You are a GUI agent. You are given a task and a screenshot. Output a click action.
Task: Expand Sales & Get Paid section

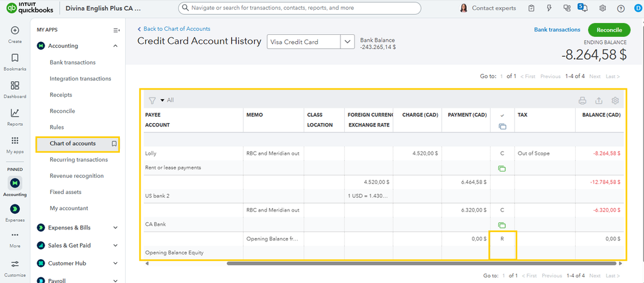click(115, 246)
